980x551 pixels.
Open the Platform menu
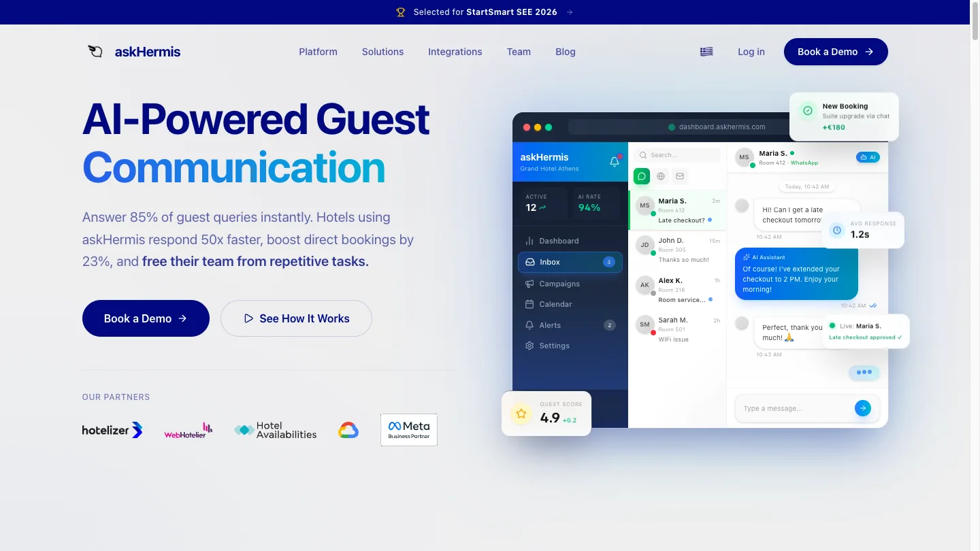318,52
